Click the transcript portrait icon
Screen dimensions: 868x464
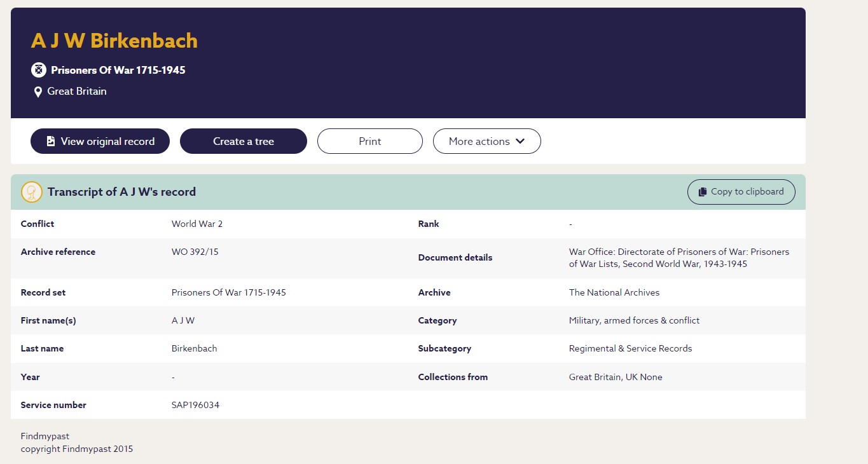[x=32, y=192]
